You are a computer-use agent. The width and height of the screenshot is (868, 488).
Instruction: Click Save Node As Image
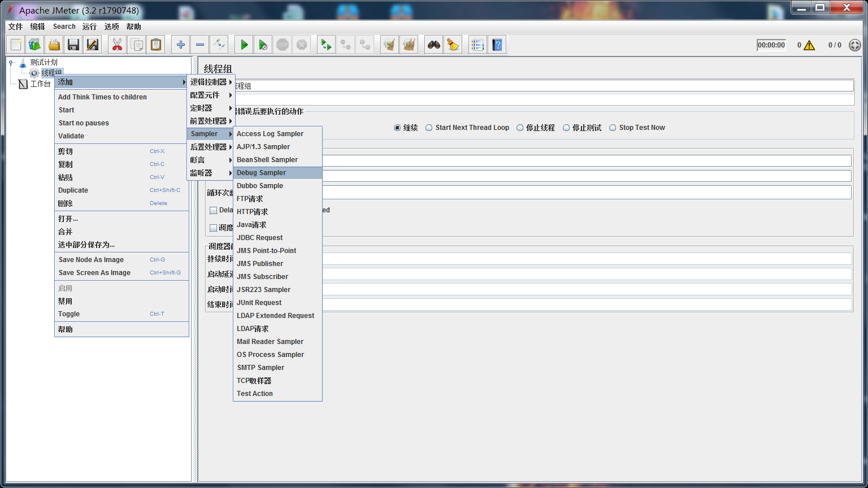[121, 260]
